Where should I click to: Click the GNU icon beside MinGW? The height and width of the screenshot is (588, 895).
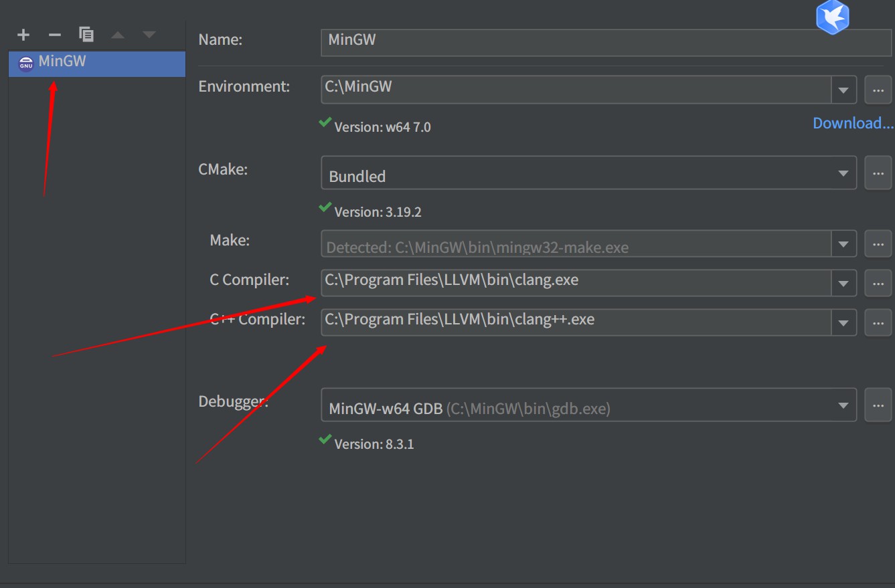click(x=25, y=64)
